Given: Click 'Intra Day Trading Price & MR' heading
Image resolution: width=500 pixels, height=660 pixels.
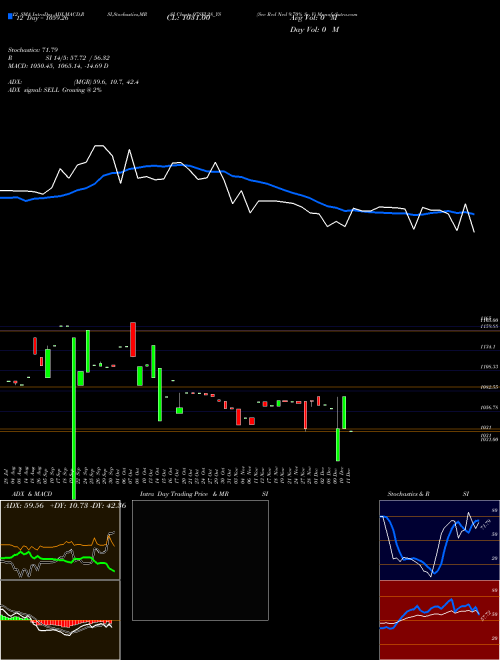Looking at the screenshot, I should tap(184, 494).
